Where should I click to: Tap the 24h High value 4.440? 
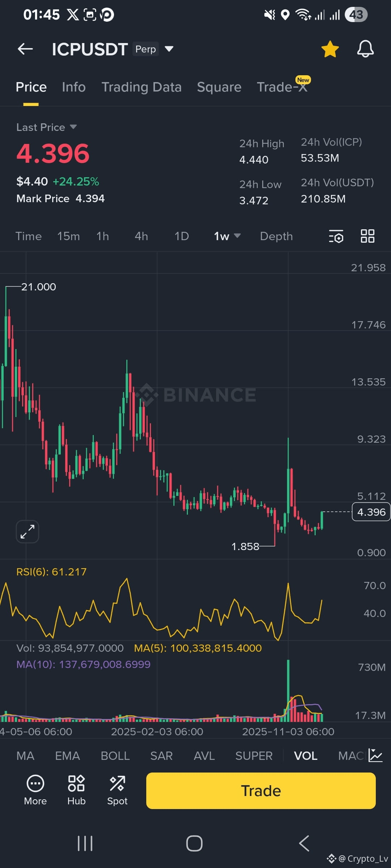click(x=254, y=159)
